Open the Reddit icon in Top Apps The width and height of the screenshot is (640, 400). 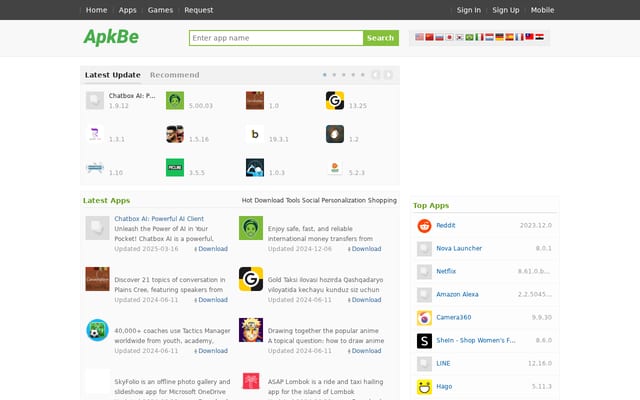424,226
